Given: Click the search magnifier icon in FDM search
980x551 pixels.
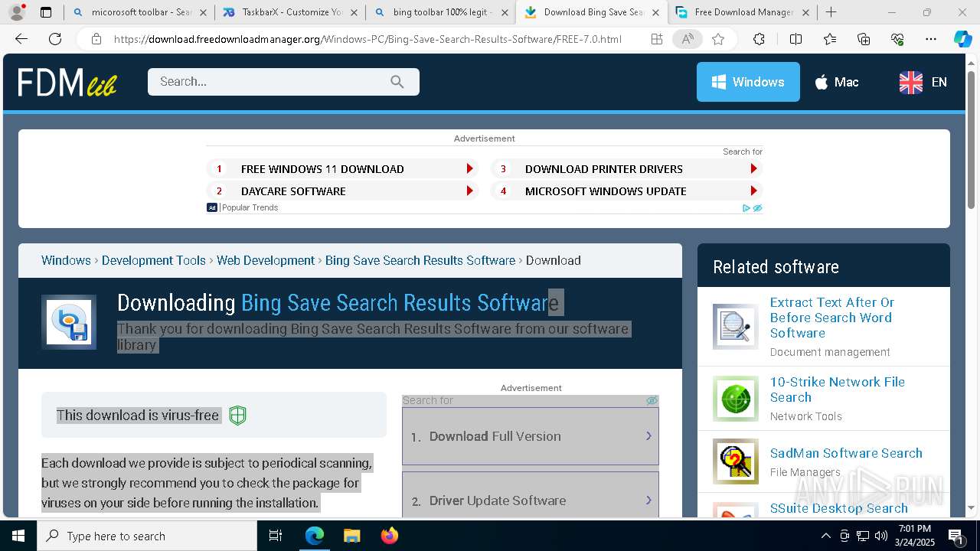Looking at the screenshot, I should pyautogui.click(x=397, y=82).
